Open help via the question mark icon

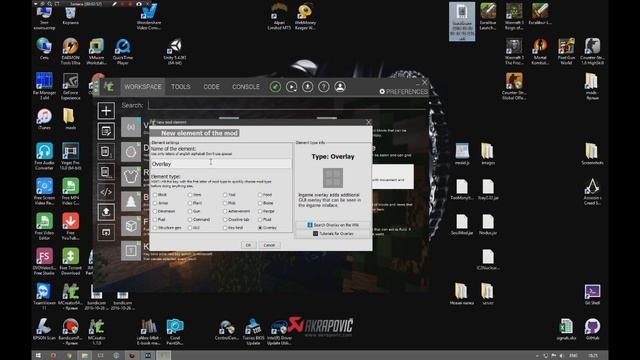[324, 87]
